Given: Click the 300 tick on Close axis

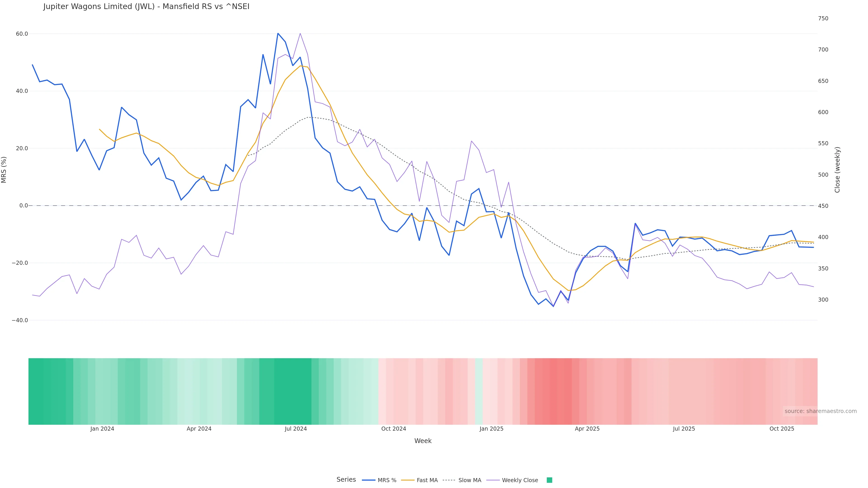Looking at the screenshot, I should tap(823, 300).
